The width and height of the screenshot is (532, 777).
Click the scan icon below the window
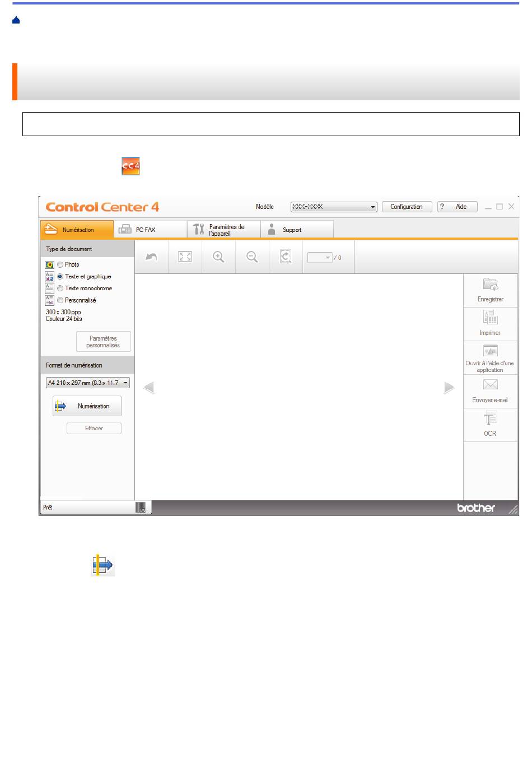tap(103, 565)
